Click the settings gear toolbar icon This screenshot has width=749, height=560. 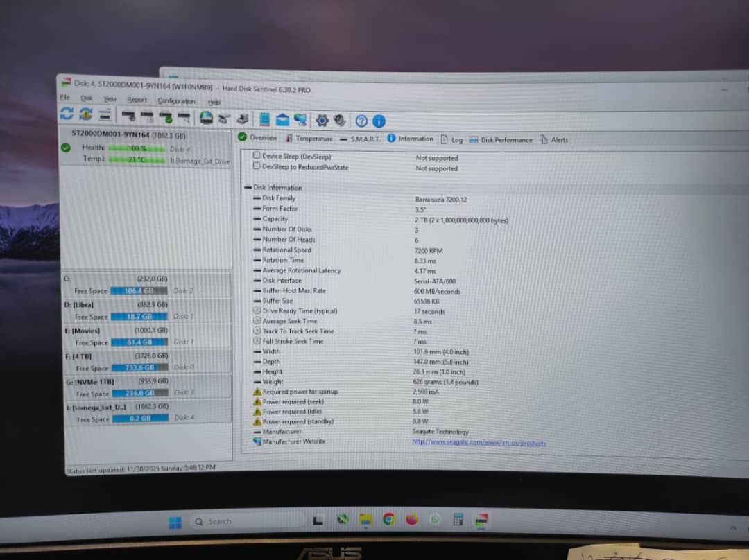click(x=322, y=120)
